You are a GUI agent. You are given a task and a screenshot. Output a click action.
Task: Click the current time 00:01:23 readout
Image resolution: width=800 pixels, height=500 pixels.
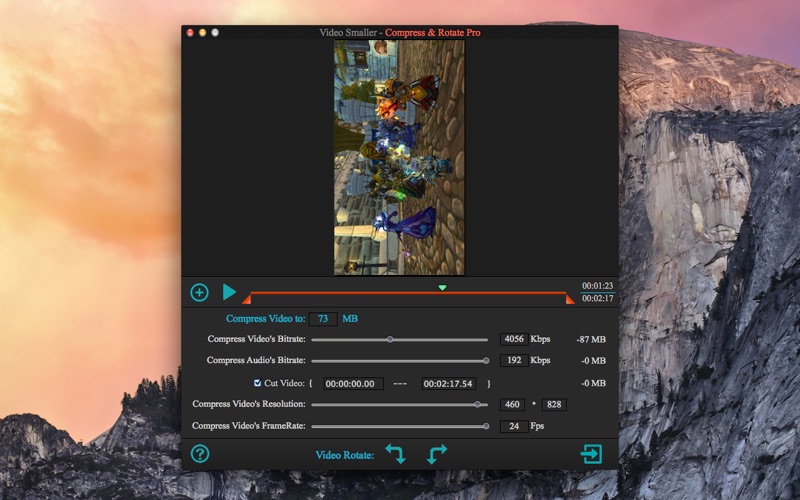pos(597,286)
